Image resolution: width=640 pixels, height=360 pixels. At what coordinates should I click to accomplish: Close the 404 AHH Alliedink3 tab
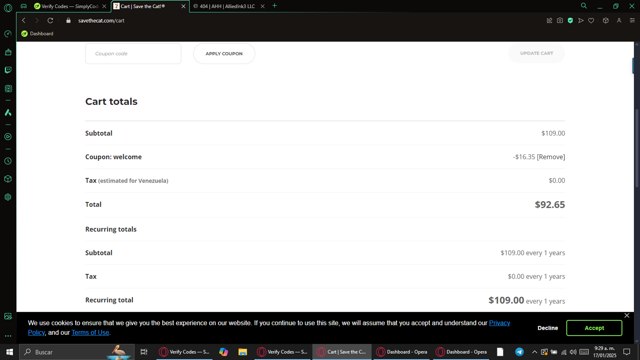click(262, 6)
